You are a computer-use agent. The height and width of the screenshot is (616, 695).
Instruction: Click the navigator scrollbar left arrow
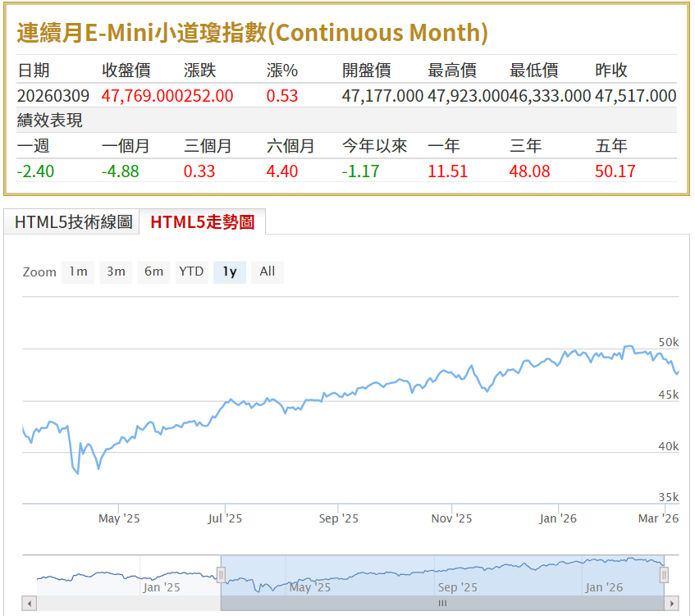coord(29,604)
